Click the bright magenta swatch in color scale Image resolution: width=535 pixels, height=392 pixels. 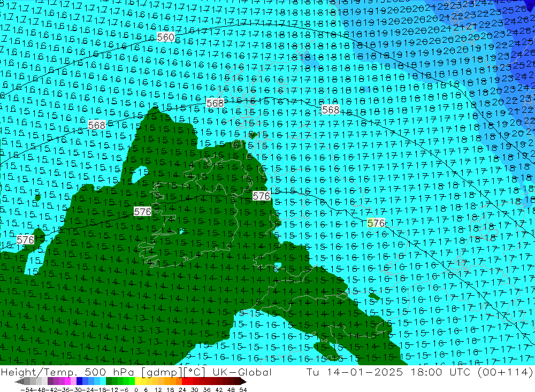click(67, 381)
